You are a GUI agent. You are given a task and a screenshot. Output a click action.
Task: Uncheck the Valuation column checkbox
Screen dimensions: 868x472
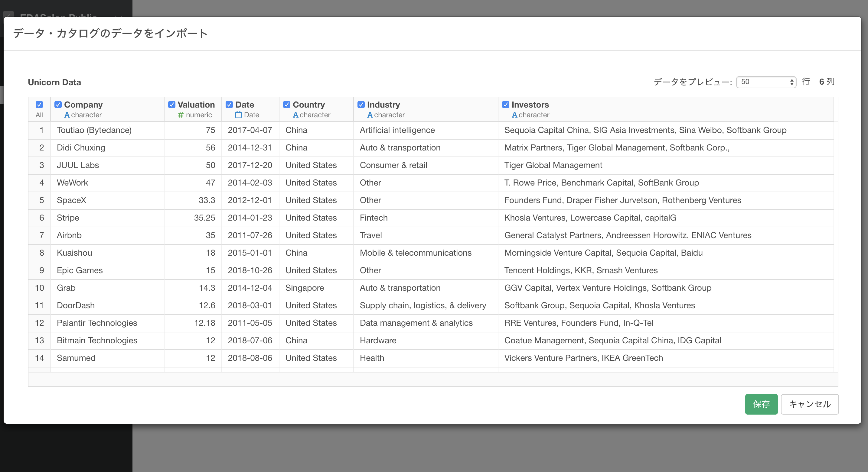point(171,105)
